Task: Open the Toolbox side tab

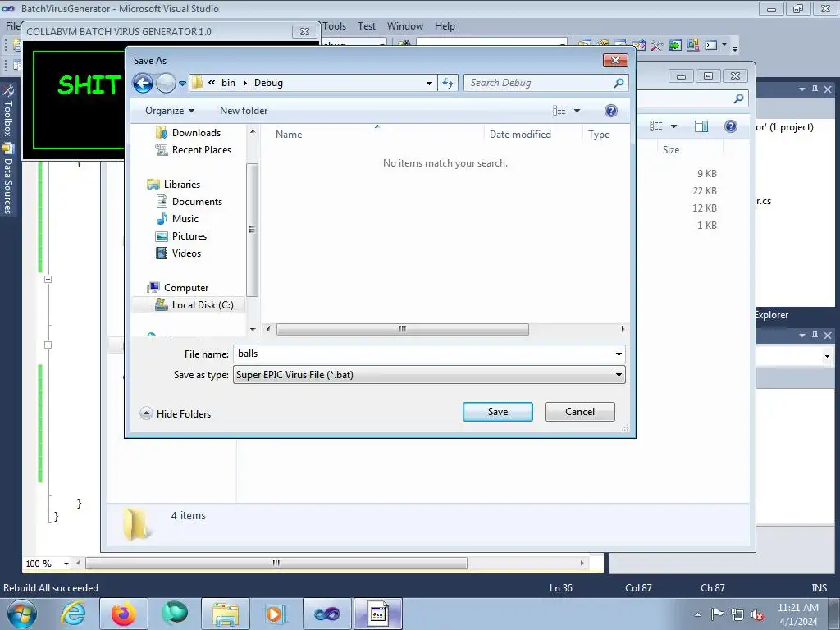Action: point(8,111)
